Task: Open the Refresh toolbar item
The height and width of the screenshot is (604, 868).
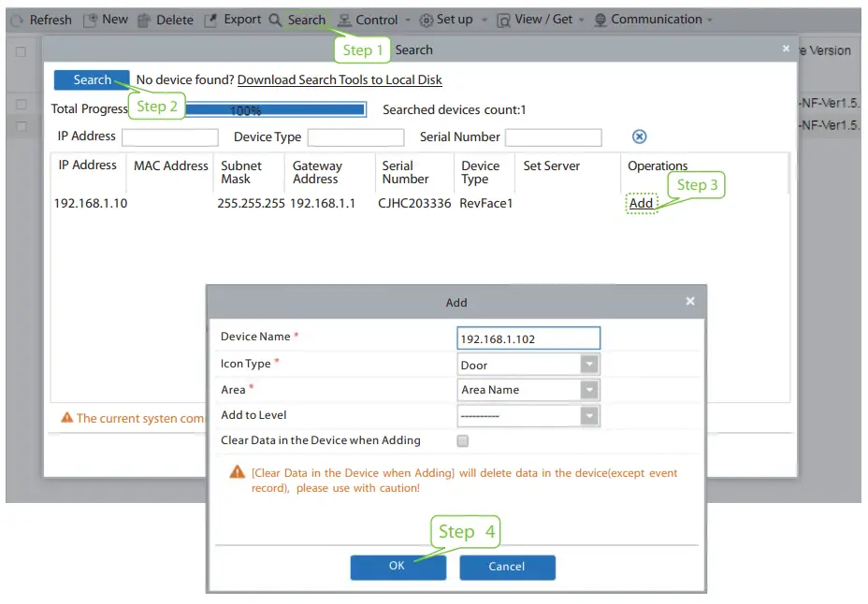Action: [x=51, y=20]
